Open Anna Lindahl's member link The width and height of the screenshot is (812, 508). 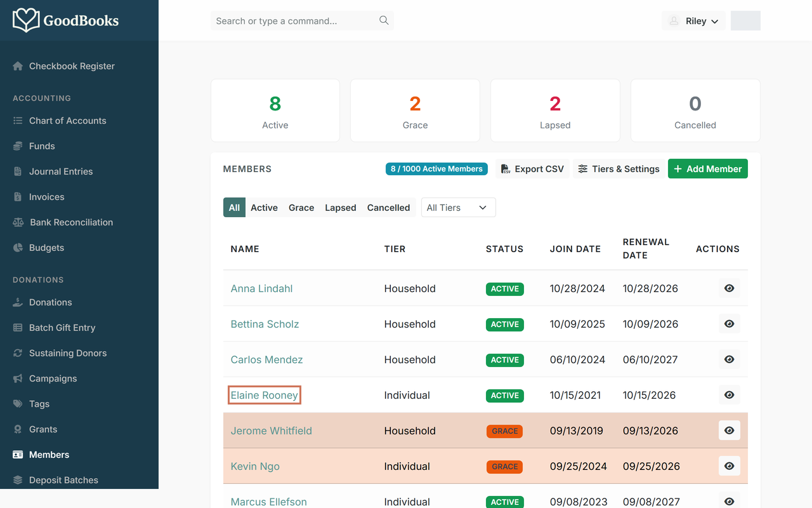click(x=261, y=288)
